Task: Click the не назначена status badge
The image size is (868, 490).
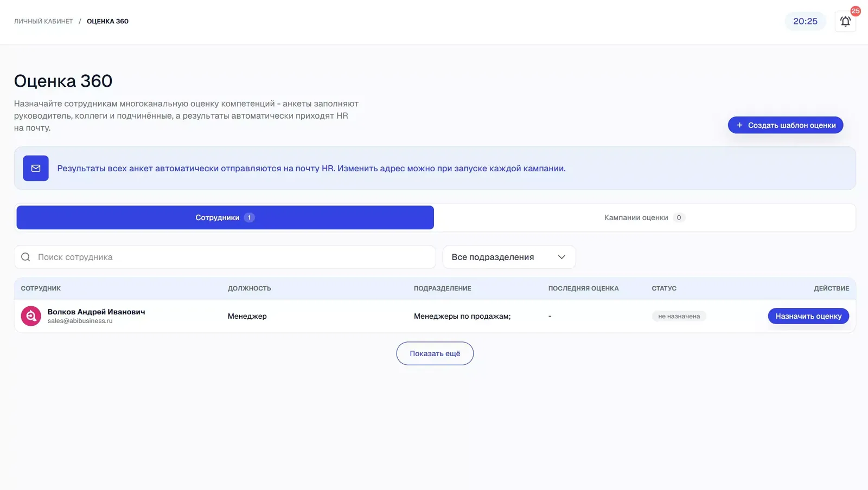Action: pos(679,316)
